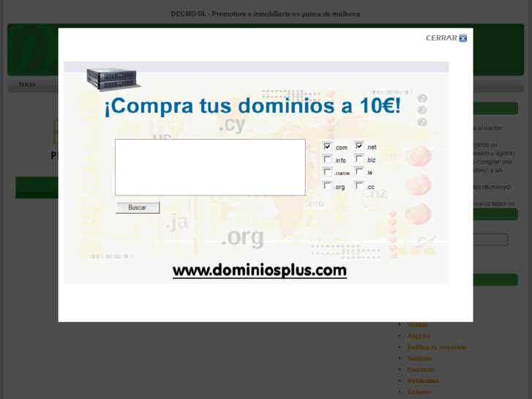Open the Inicio menu item
This screenshot has width=532, height=399.
27,84
